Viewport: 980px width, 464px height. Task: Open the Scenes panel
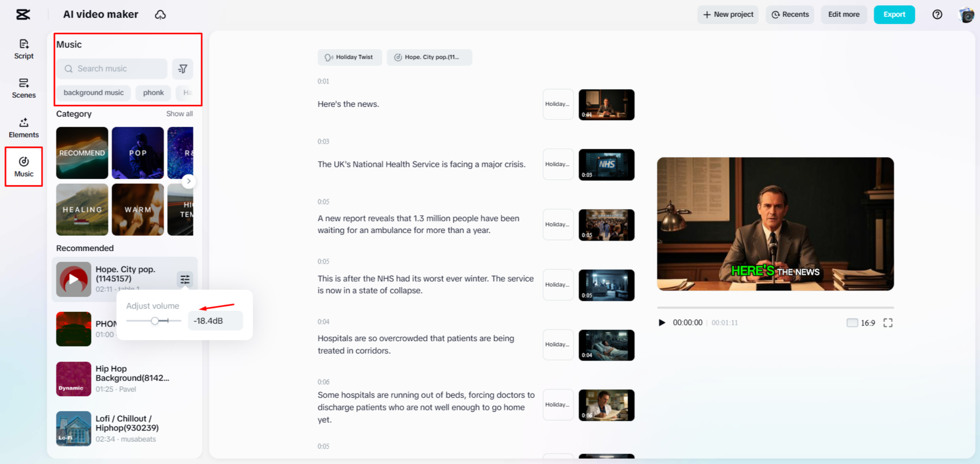click(x=23, y=88)
